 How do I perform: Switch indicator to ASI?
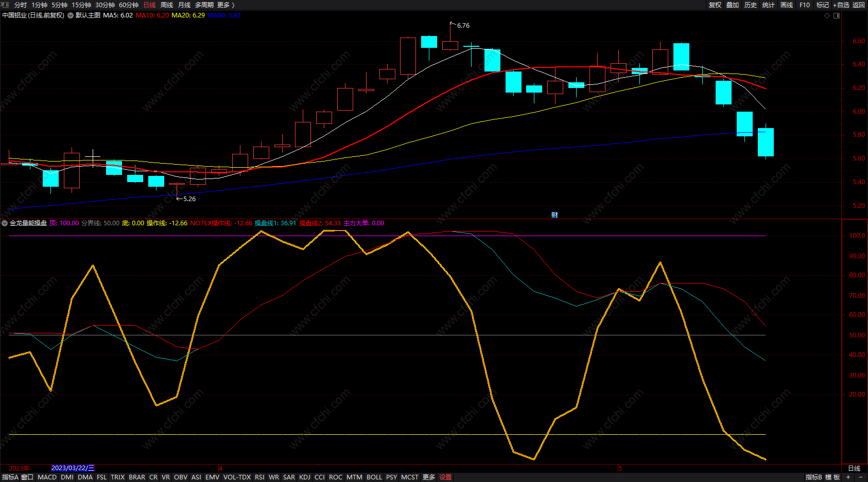[196, 477]
